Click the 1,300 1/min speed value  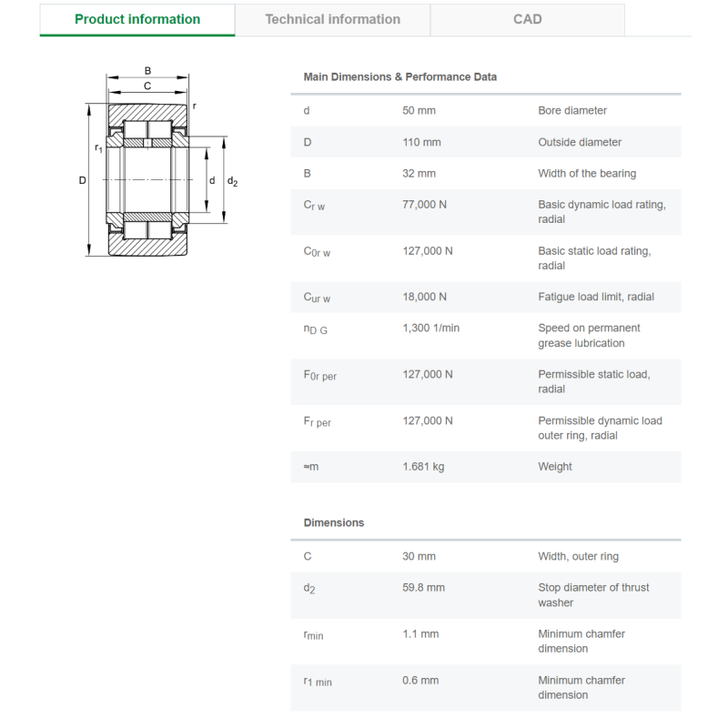pos(430,328)
